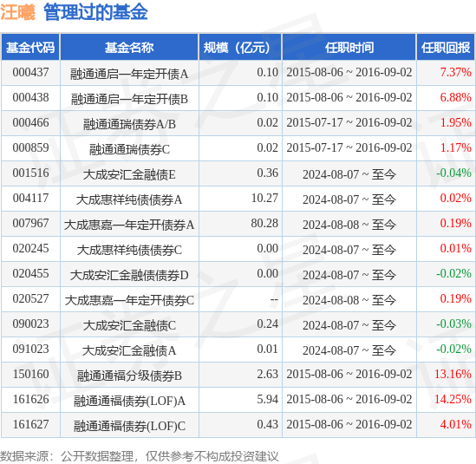This screenshot has width=476, height=464.
Task: Select fund code 161626
Action: [30, 400]
